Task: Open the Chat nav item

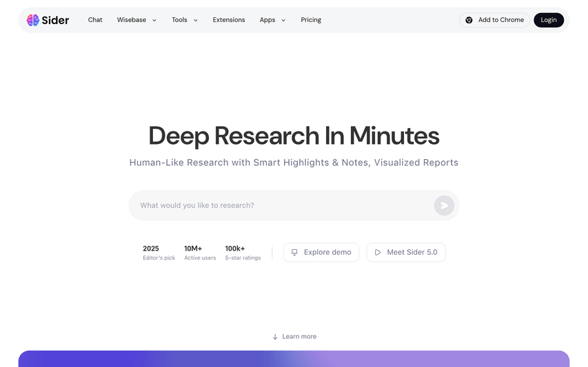Action: click(x=95, y=20)
